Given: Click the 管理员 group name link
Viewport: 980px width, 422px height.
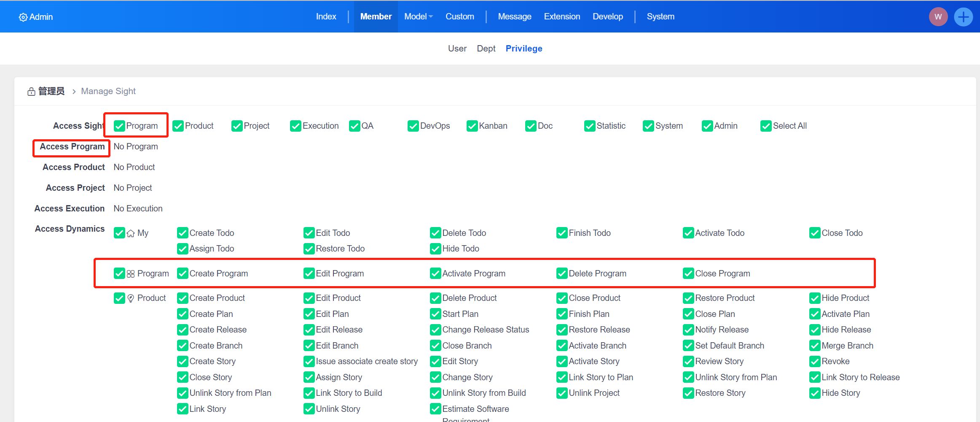Looking at the screenshot, I should click(x=51, y=91).
